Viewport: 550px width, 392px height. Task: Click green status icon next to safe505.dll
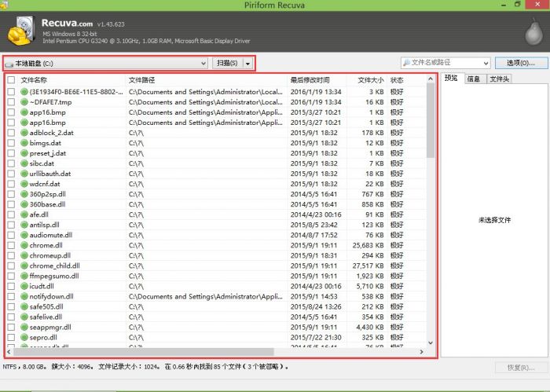[24, 306]
